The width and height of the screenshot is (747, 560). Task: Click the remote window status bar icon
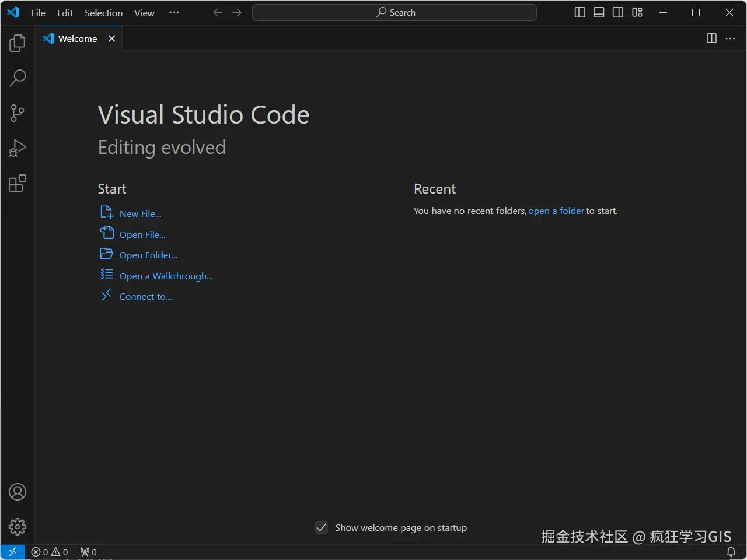tap(12, 552)
